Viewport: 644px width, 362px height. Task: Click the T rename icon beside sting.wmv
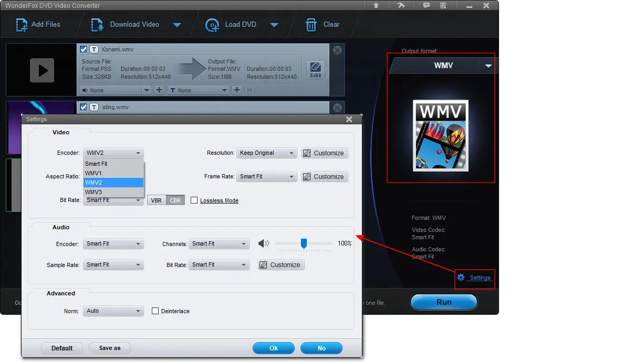[x=94, y=107]
